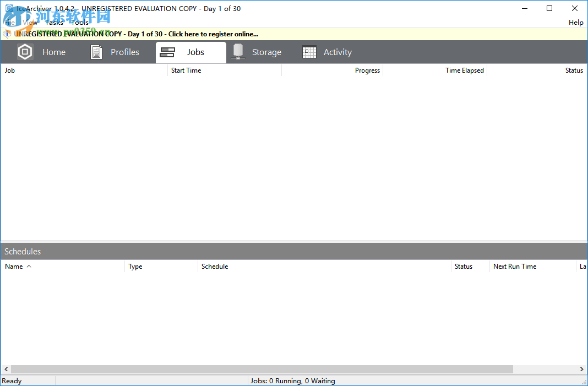Minimize the IceArchiver window
Viewport: 588px width, 386px height.
[x=524, y=8]
